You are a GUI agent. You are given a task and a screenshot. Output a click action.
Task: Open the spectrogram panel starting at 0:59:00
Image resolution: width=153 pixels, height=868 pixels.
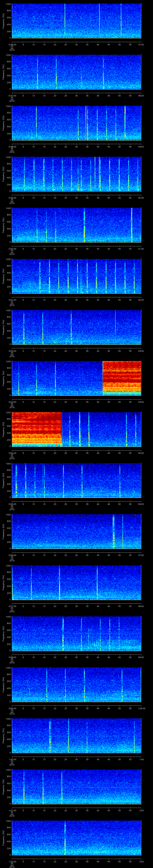(76, 685)
